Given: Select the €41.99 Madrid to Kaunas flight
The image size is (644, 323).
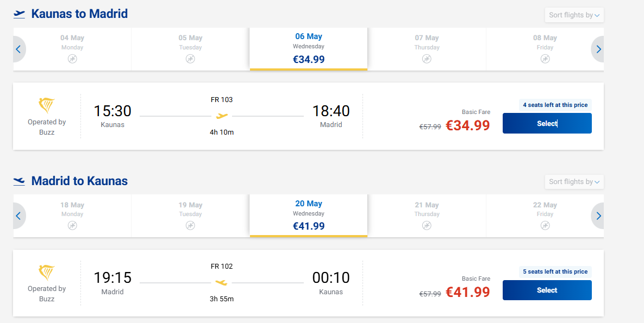Looking at the screenshot, I should click(547, 290).
